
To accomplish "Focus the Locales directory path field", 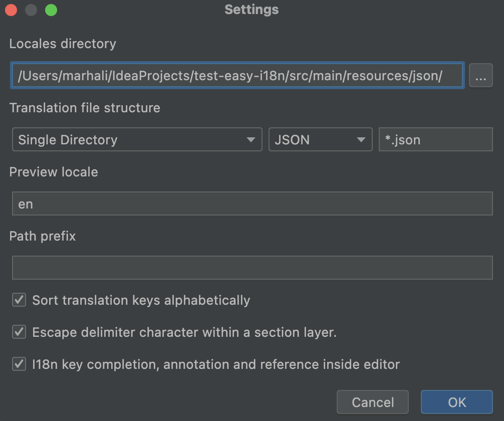I will pyautogui.click(x=237, y=76).
